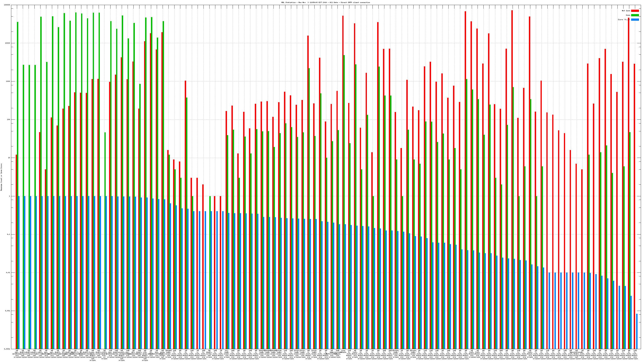
Task: Click the 10000 y-axis tick label
Action: [8, 43]
